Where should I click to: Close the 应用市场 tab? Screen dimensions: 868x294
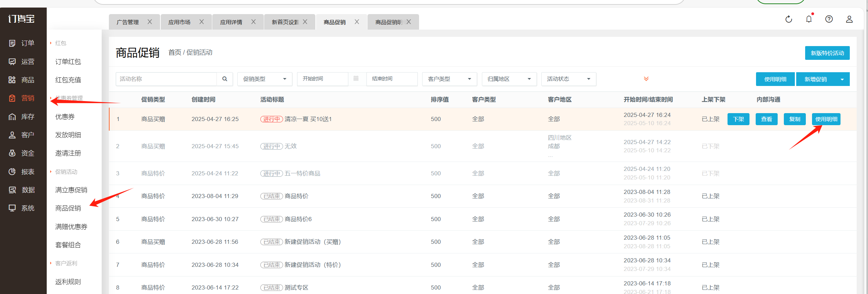(x=202, y=22)
